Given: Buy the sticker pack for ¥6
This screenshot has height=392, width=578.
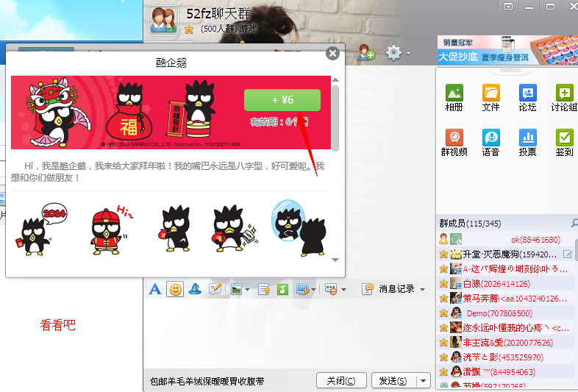Looking at the screenshot, I should [282, 100].
